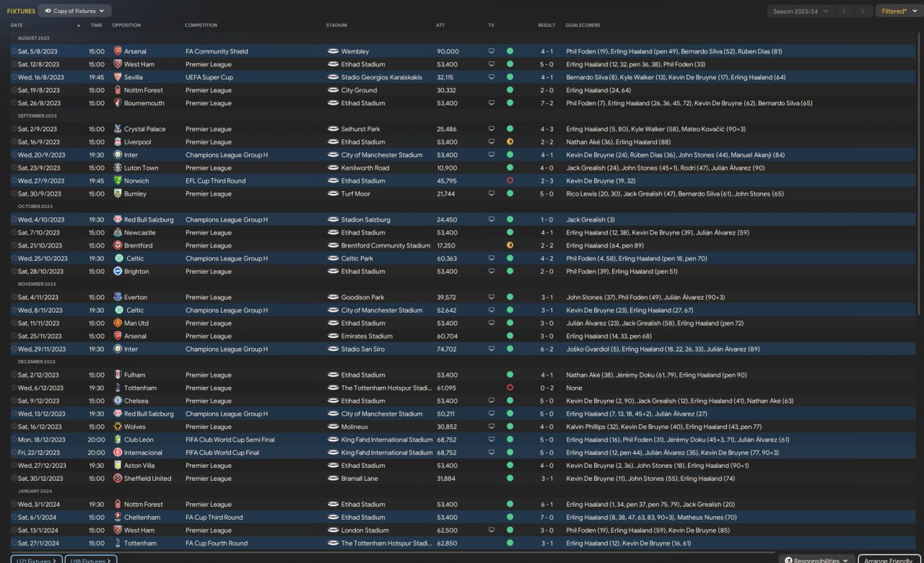Image resolution: width=924 pixels, height=563 pixels.
Task: Select the Molineux stadium name
Action: (x=356, y=427)
